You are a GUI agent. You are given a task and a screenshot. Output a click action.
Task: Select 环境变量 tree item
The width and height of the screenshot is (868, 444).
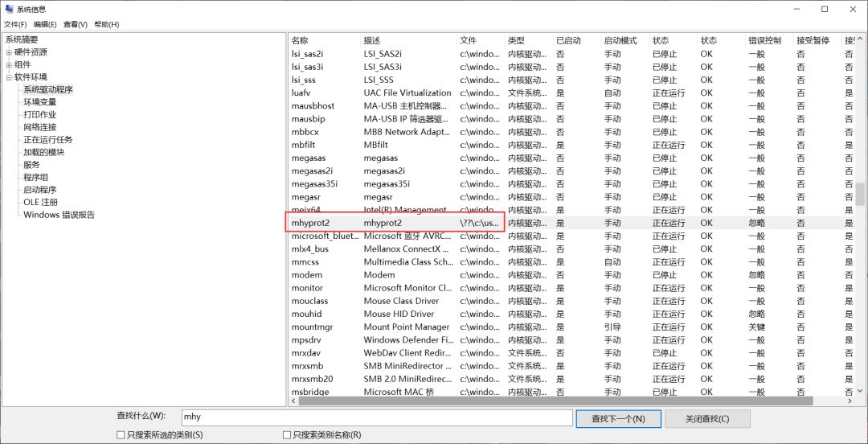40,102
